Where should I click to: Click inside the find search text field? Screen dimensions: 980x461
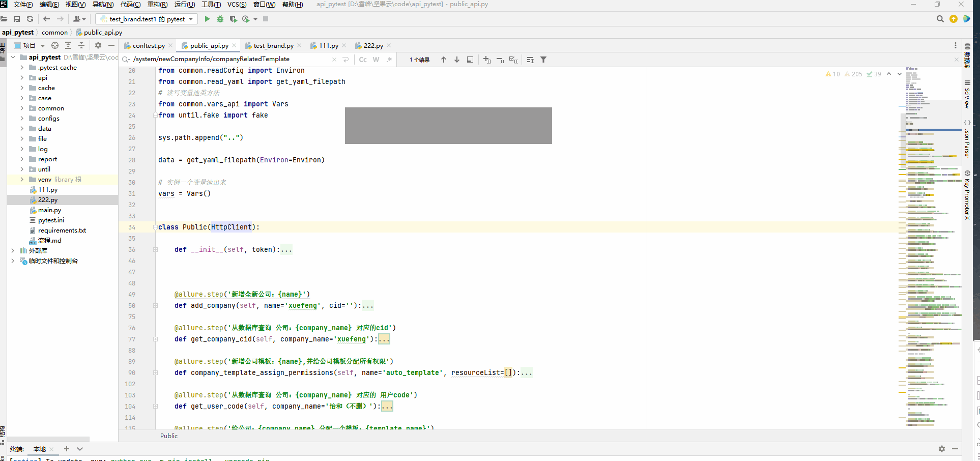tap(229, 59)
